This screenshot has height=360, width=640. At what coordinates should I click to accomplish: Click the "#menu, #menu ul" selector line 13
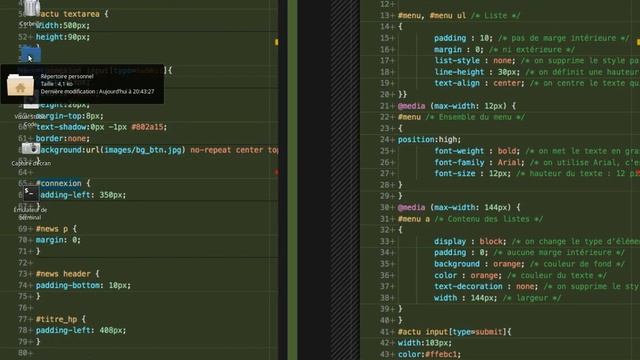(x=432, y=16)
